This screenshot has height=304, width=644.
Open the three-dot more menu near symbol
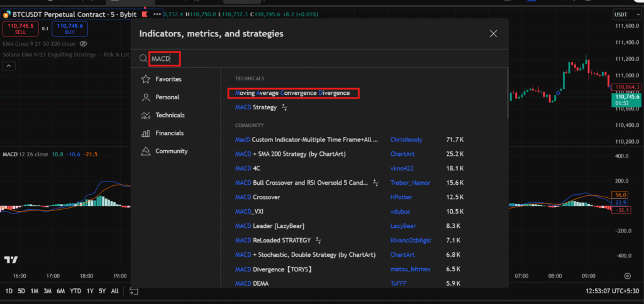pyautogui.click(x=157, y=13)
